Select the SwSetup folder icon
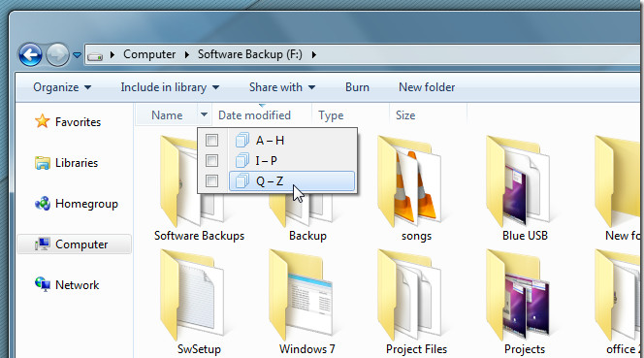Screen dimensions: 644x358 tap(192, 294)
